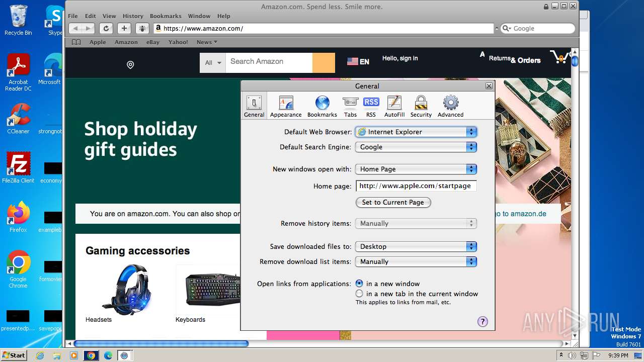Open Recycle Bin on the desktop
644x362 pixels.
[18, 20]
